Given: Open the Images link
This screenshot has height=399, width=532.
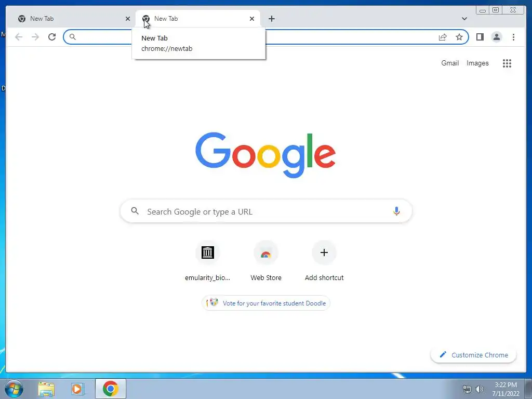Looking at the screenshot, I should [477, 63].
